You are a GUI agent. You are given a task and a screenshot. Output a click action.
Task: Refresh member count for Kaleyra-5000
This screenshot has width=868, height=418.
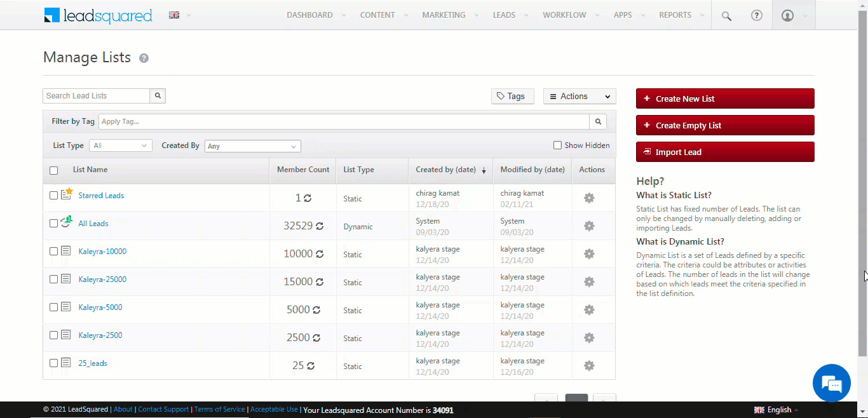pos(316,310)
